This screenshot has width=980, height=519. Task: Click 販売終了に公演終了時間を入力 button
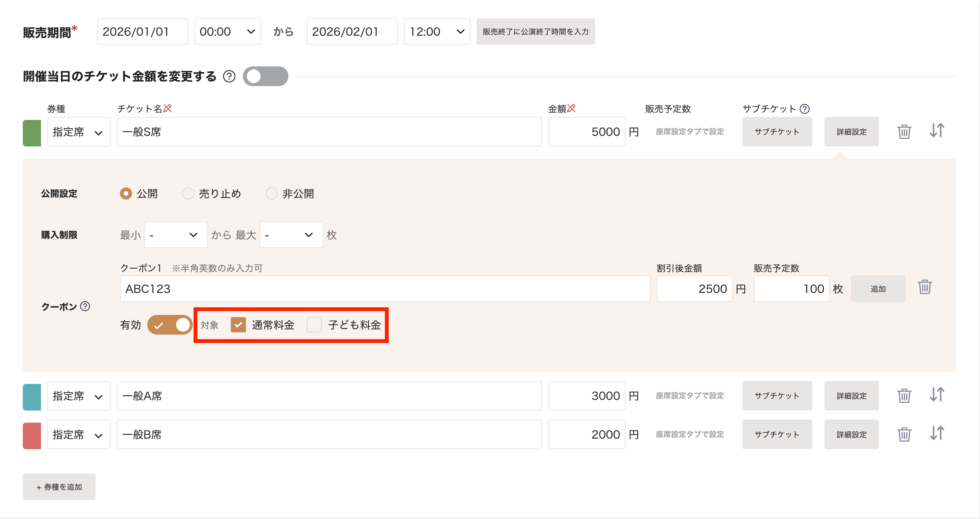[x=535, y=31]
